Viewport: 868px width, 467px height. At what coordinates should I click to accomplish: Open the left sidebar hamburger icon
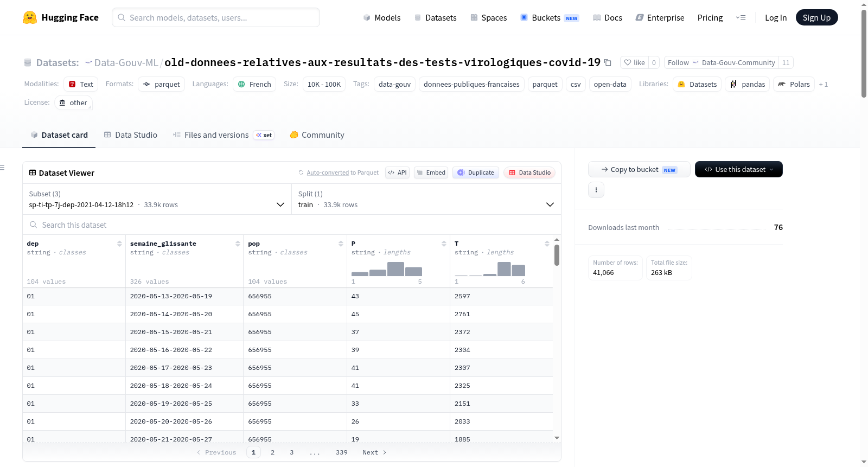tap(2, 168)
